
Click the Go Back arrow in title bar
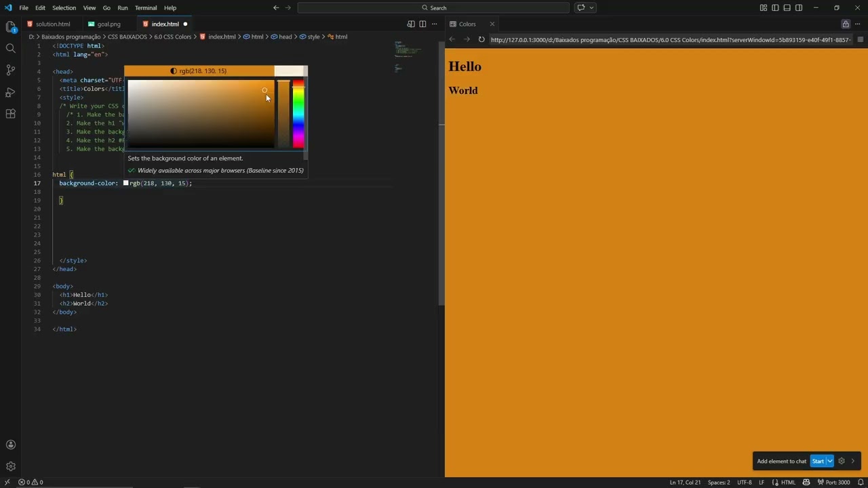tap(276, 8)
